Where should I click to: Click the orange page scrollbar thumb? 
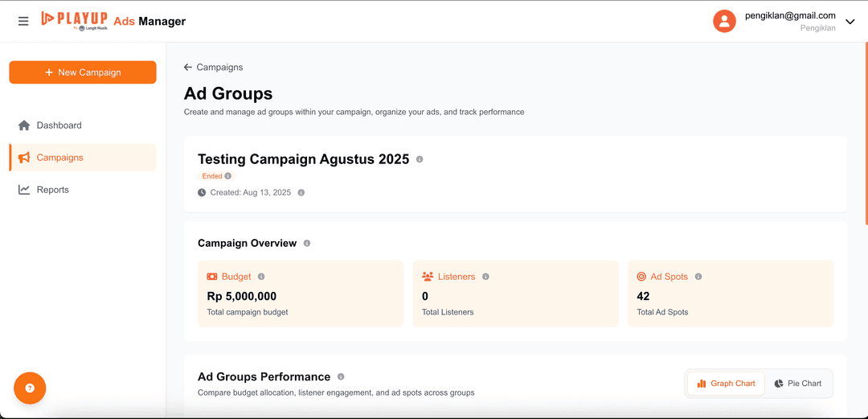tap(866, 133)
